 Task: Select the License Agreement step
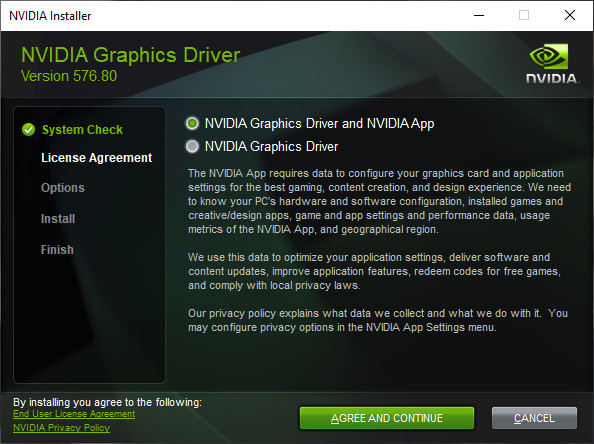click(97, 158)
